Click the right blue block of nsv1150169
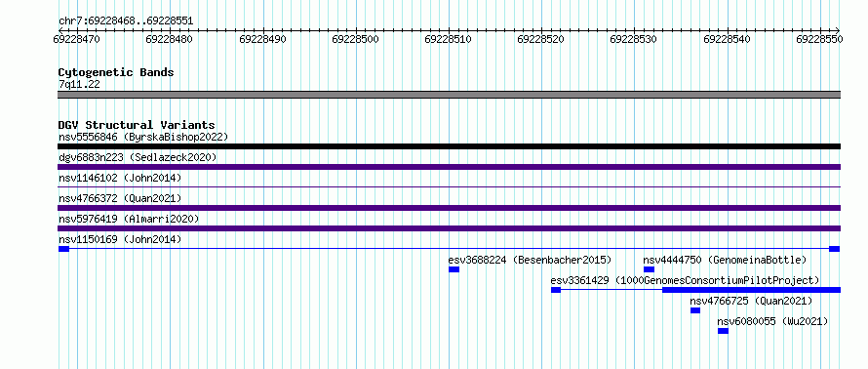868x369 pixels. 834,249
